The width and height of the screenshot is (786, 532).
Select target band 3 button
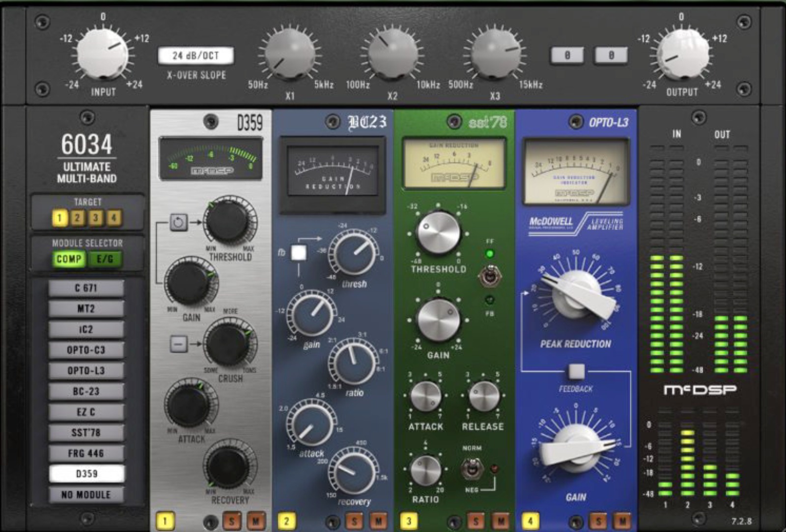tap(96, 218)
